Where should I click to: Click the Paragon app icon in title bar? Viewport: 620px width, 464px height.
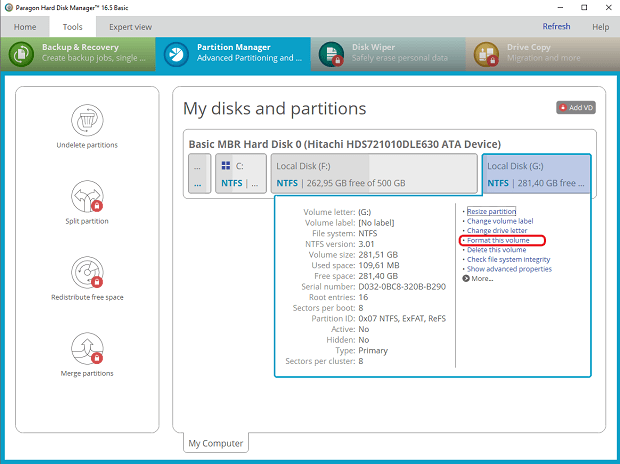(x=9, y=8)
